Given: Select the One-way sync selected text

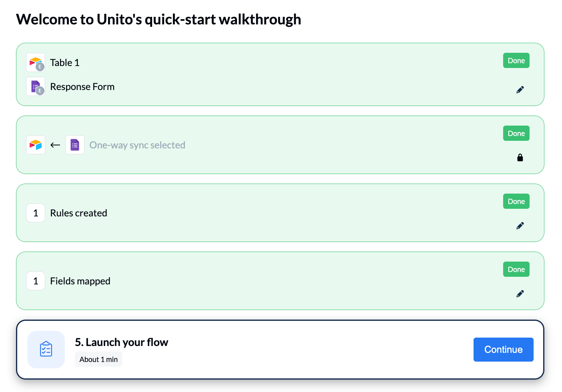Looking at the screenshot, I should 137,145.
